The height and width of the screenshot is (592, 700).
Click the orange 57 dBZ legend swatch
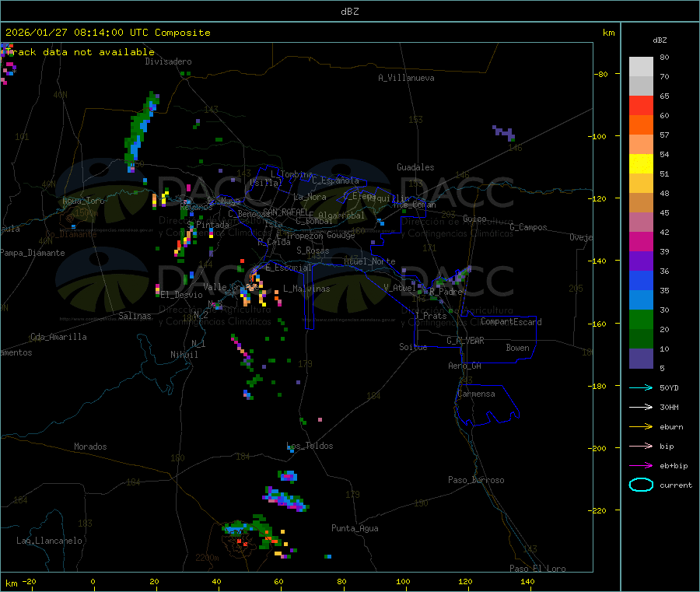641,125
